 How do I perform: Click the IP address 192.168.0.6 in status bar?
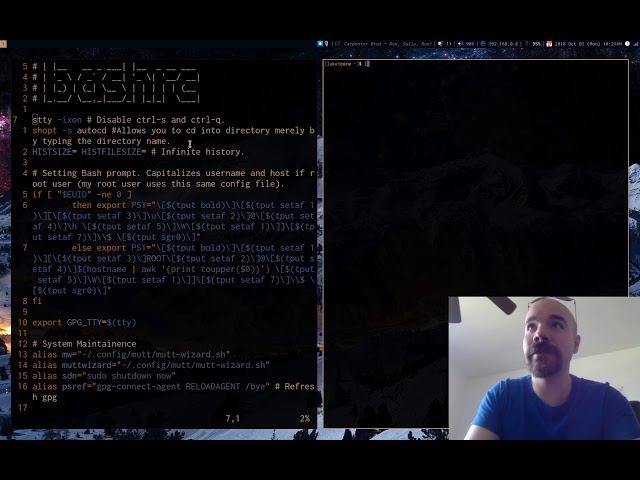click(x=503, y=44)
